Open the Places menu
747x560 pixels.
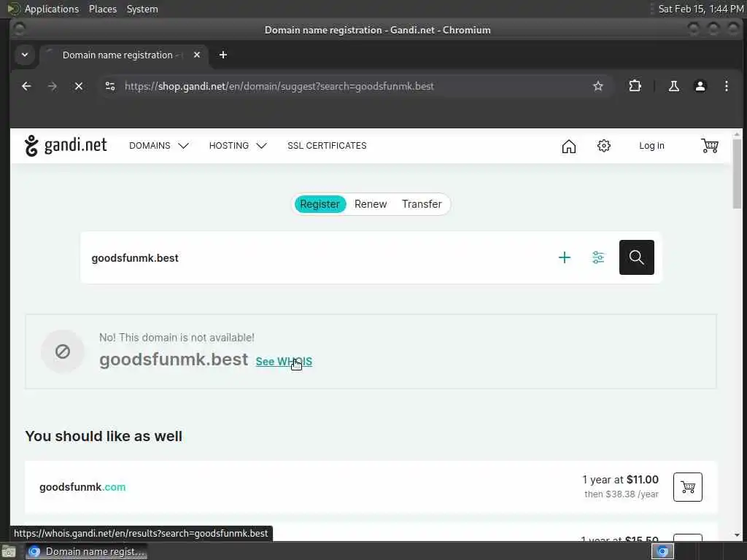102,9
